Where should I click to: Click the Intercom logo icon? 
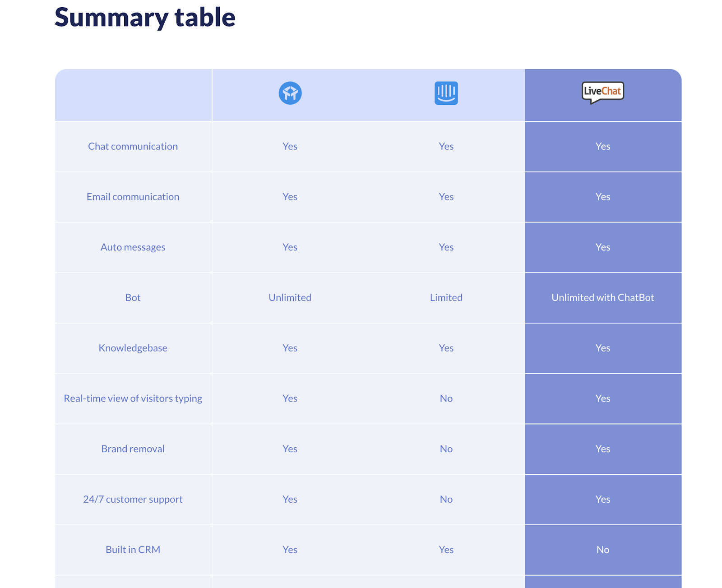tap(446, 93)
